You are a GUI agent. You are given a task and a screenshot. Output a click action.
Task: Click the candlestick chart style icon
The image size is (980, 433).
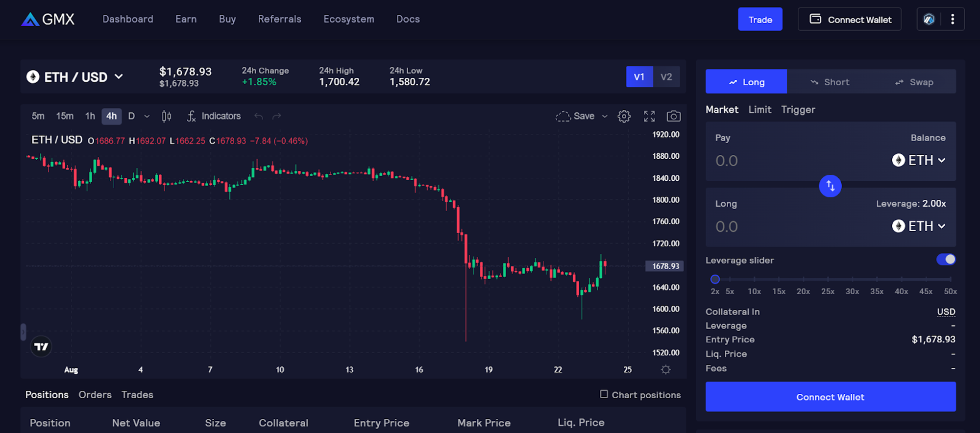pos(167,116)
